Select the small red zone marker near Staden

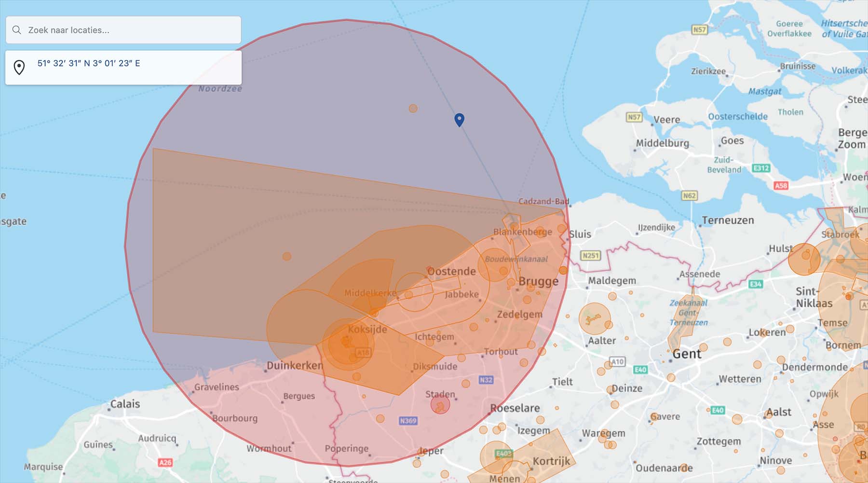point(440,407)
